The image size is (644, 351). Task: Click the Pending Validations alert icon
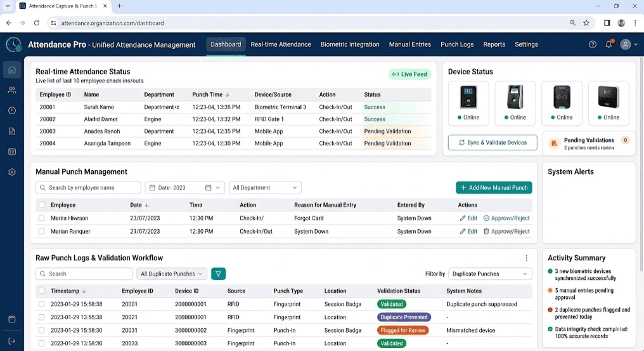(x=554, y=143)
